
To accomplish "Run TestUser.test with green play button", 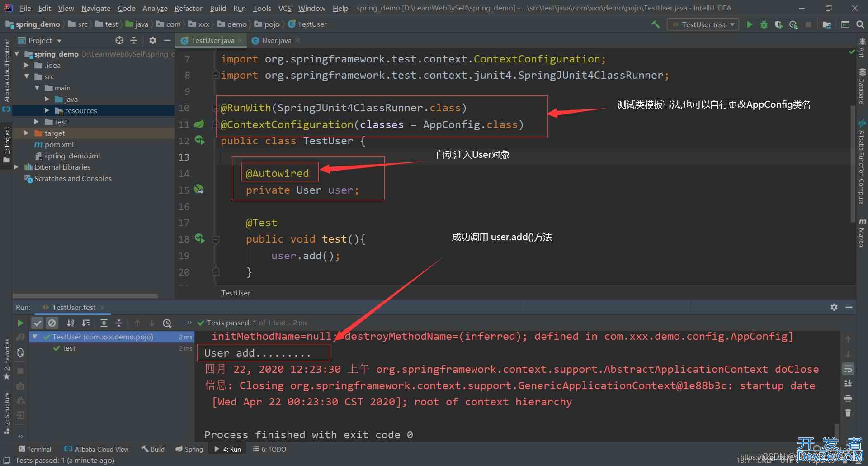I will pos(749,24).
